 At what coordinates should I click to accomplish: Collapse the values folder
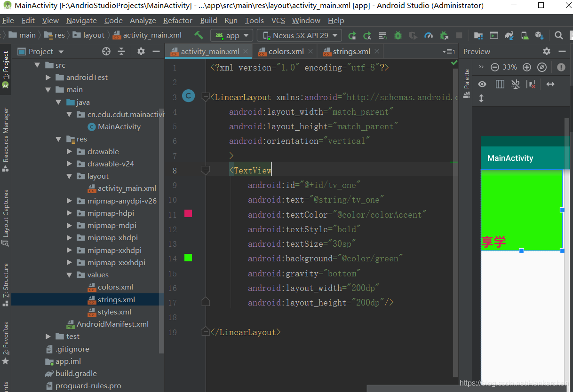pyautogui.click(x=69, y=275)
